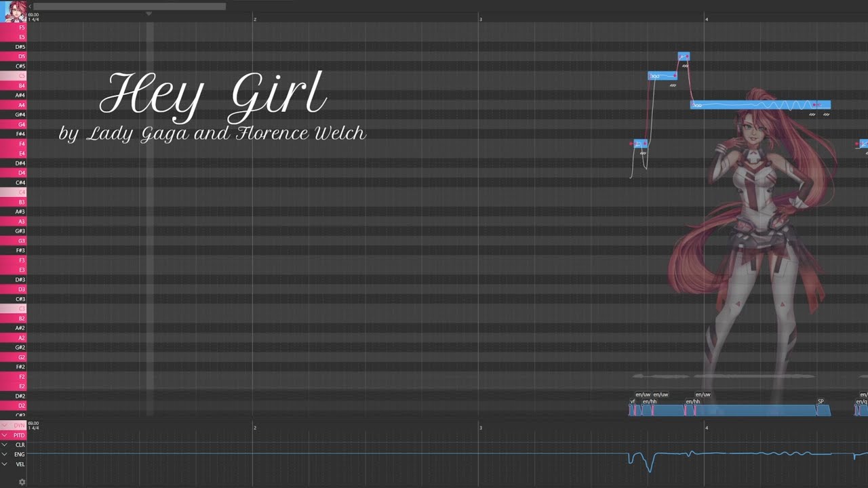
Task: Click the A4 piano key
Action: pos(14,105)
